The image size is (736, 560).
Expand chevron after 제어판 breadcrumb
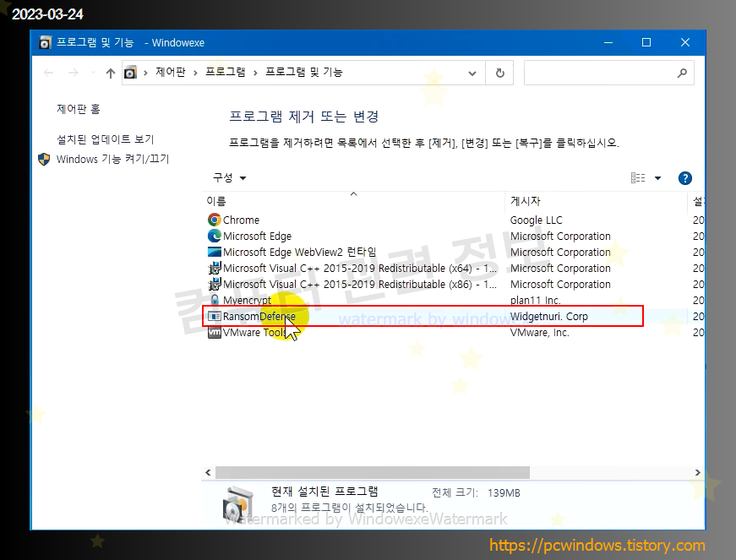[x=195, y=73]
